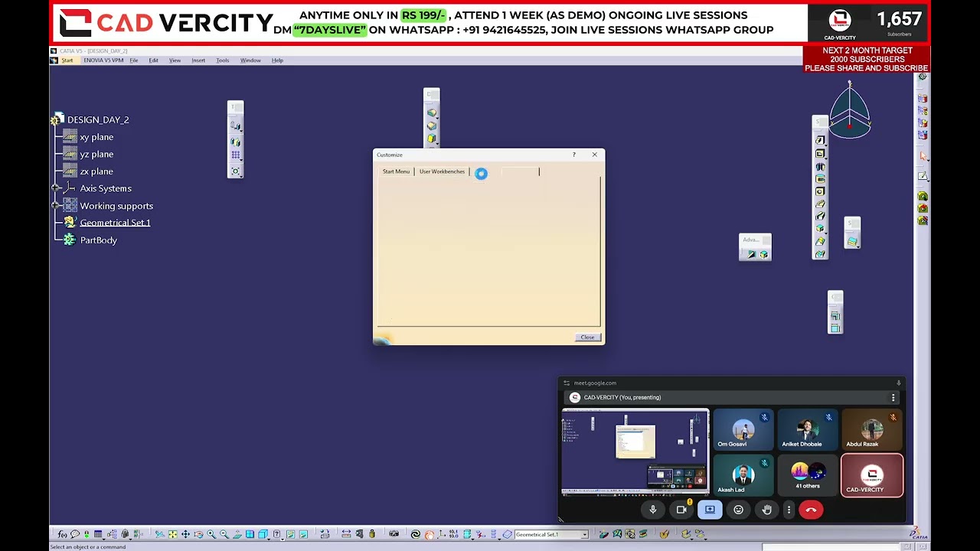The width and height of the screenshot is (980, 551).
Task: Click Aniket Dhobale participant tile
Action: 807,430
